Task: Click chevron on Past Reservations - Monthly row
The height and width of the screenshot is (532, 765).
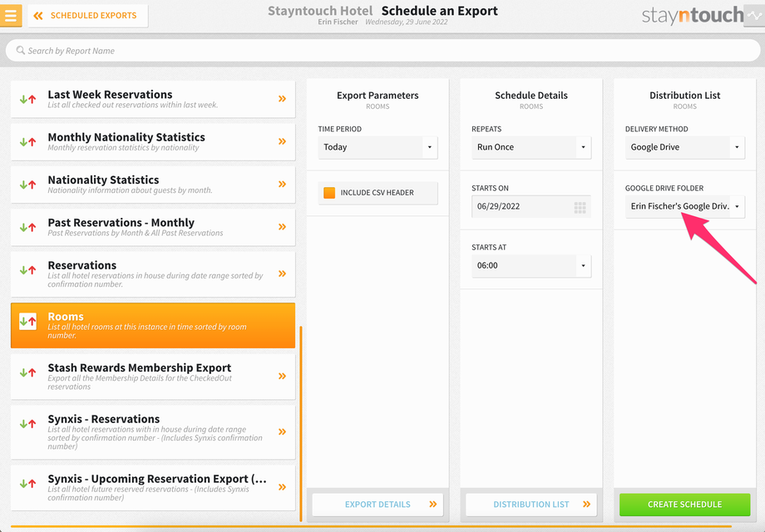Action: click(x=282, y=227)
